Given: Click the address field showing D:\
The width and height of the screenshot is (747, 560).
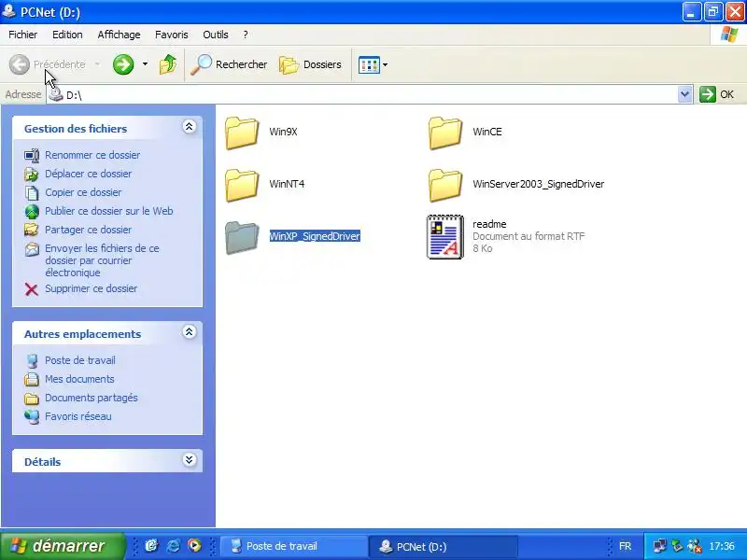Looking at the screenshot, I should [x=362, y=95].
